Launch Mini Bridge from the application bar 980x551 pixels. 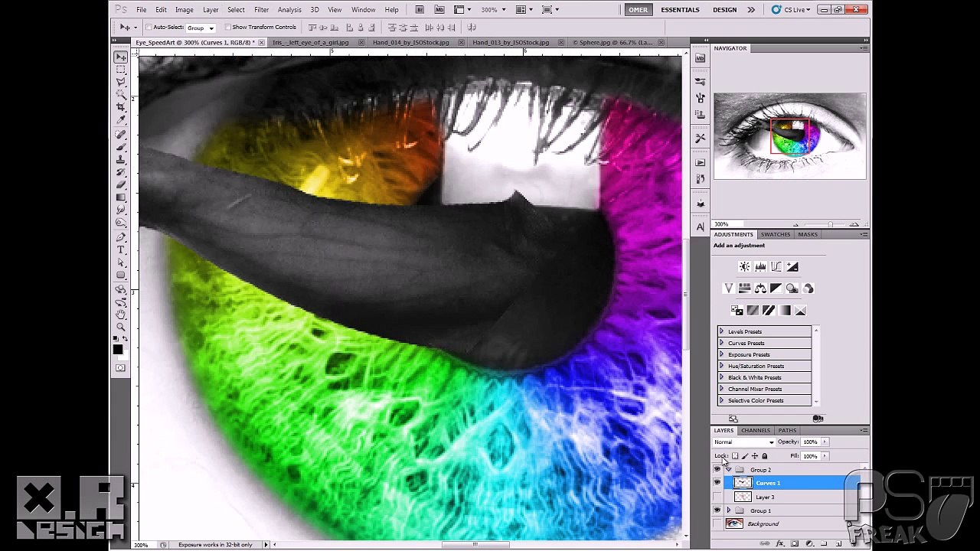click(440, 10)
